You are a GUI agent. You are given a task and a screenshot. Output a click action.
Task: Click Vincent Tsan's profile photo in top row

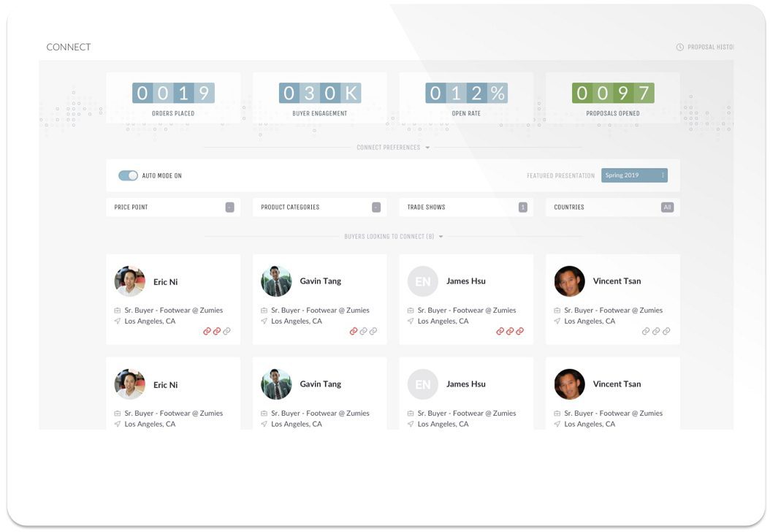click(x=569, y=281)
